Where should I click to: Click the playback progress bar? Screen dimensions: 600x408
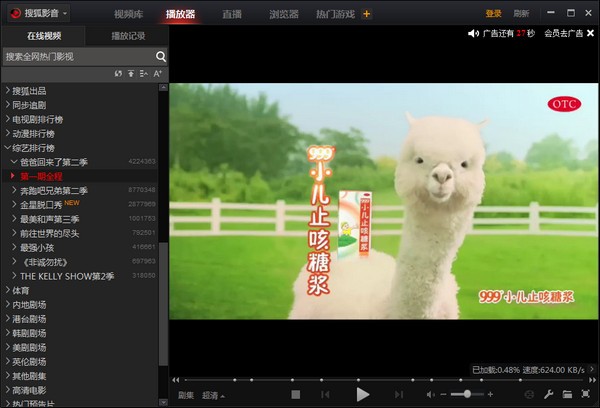point(384,380)
